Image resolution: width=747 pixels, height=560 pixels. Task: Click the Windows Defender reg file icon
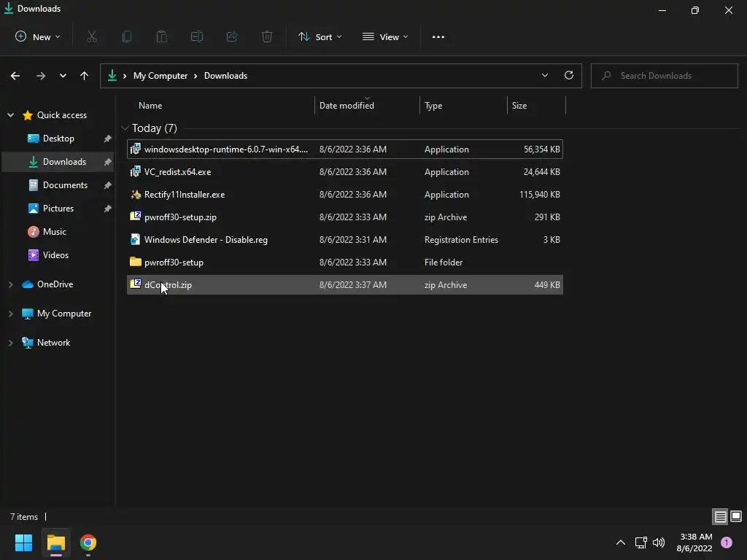coord(135,239)
